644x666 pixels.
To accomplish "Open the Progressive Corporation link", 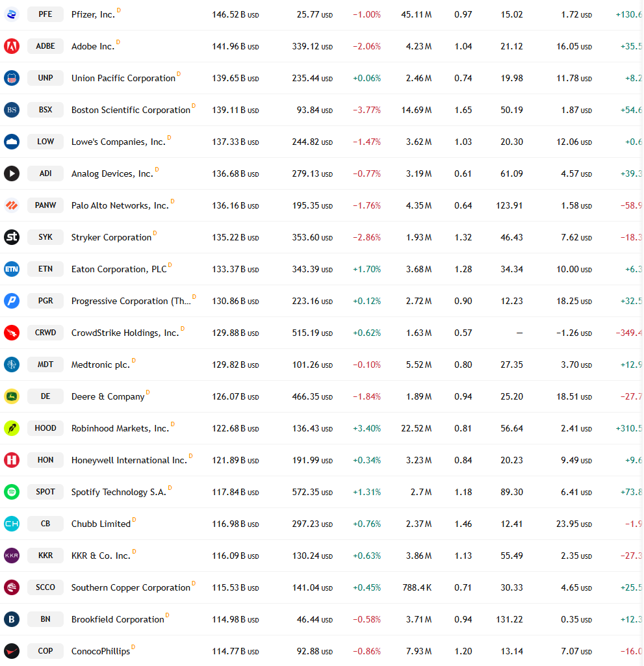I will 131,301.
